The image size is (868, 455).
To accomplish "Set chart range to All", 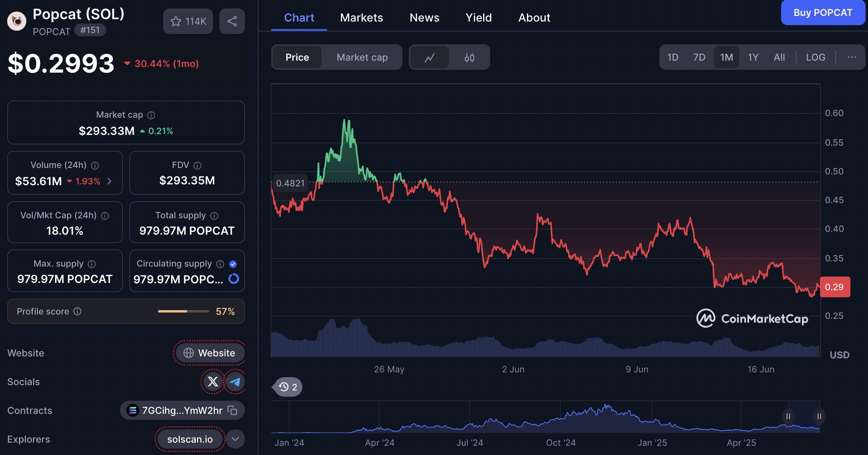I will [779, 57].
